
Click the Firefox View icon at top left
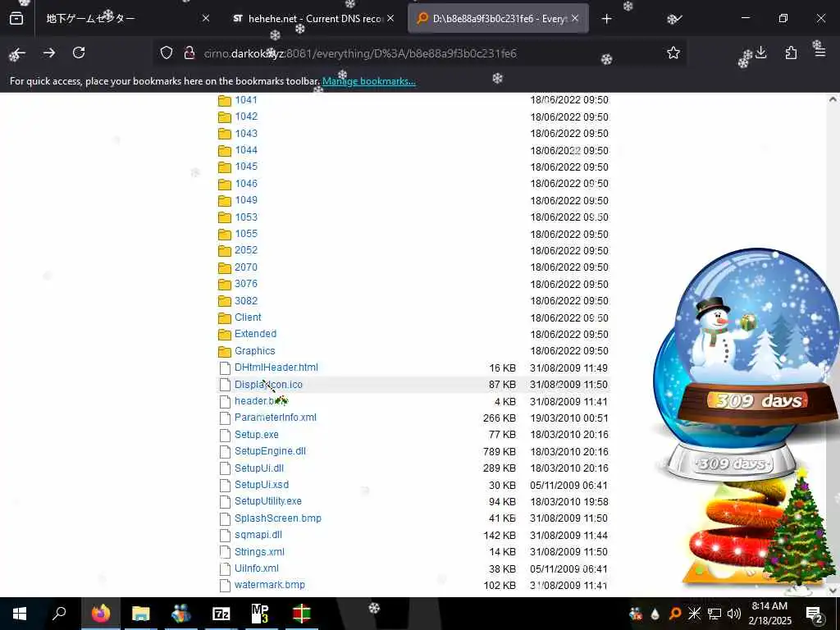(16, 19)
